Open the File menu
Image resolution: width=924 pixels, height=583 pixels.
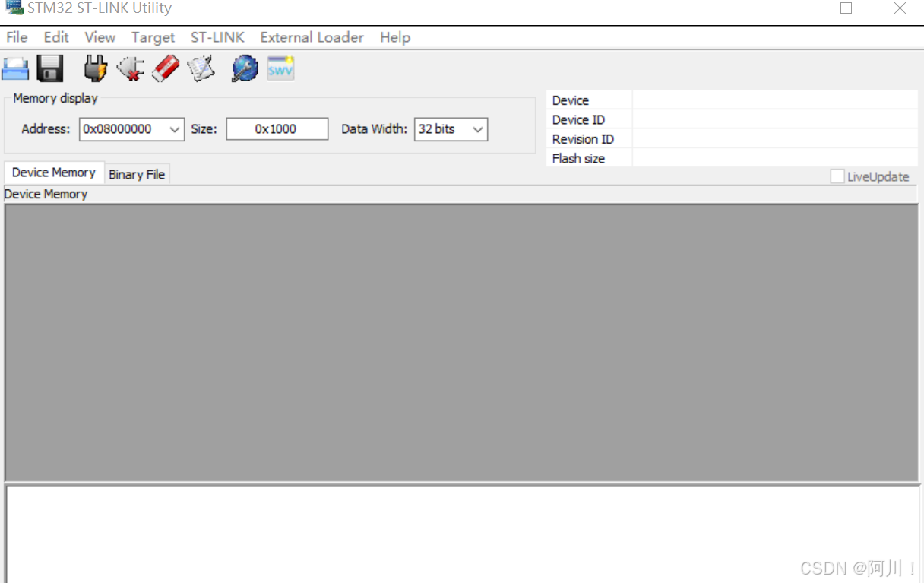coord(17,37)
